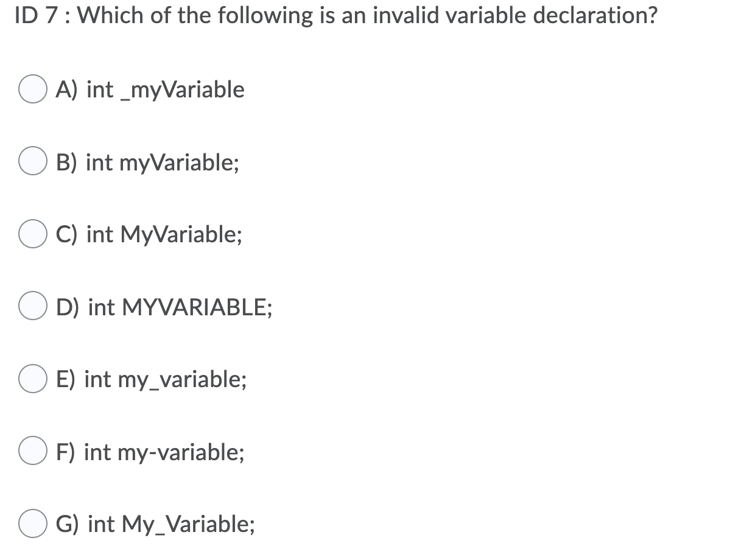Select radio button for option D
Screen dimensions: 744x560
[x=33, y=306]
